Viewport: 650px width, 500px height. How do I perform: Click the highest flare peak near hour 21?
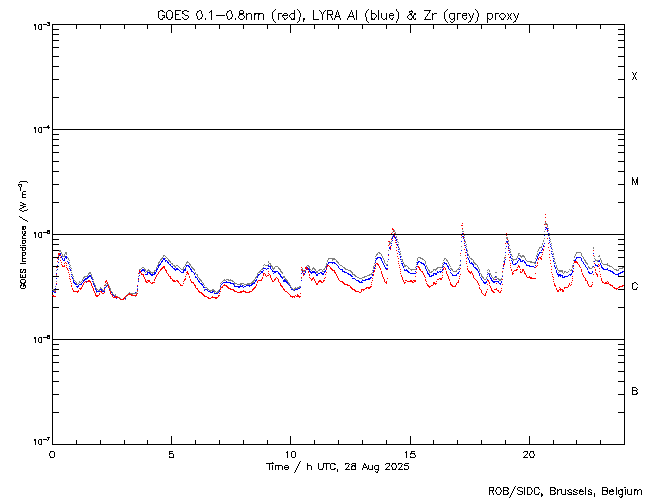click(545, 215)
